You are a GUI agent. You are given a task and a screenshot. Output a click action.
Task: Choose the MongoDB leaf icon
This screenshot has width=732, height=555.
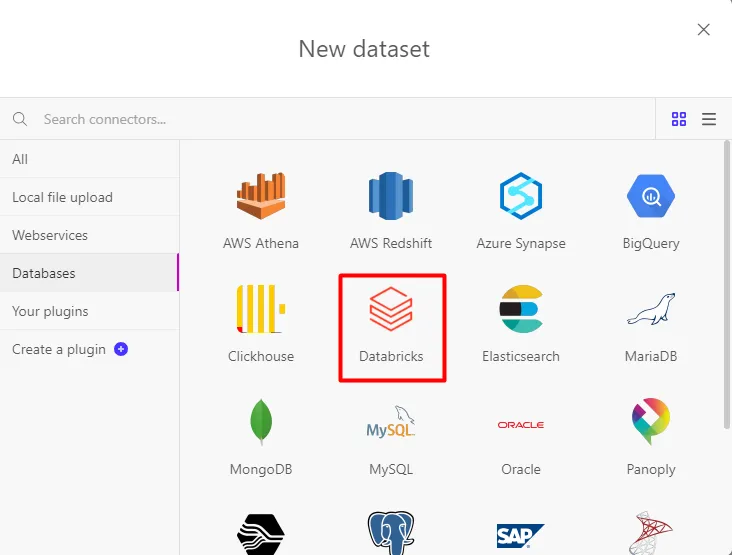261,422
